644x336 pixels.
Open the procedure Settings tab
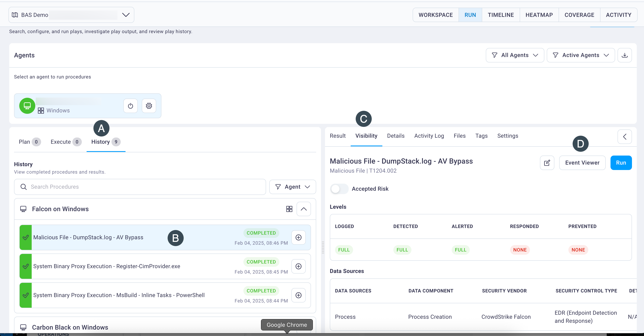point(507,136)
